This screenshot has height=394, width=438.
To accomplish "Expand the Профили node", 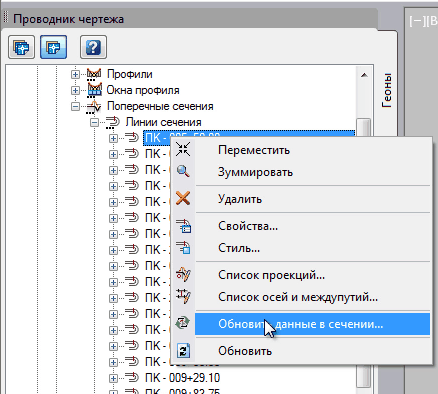I will point(75,74).
